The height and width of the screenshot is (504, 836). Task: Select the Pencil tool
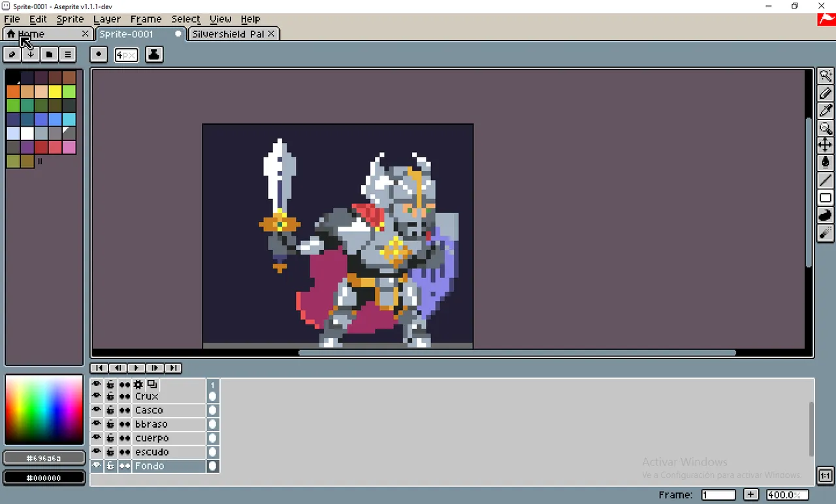[x=826, y=93]
